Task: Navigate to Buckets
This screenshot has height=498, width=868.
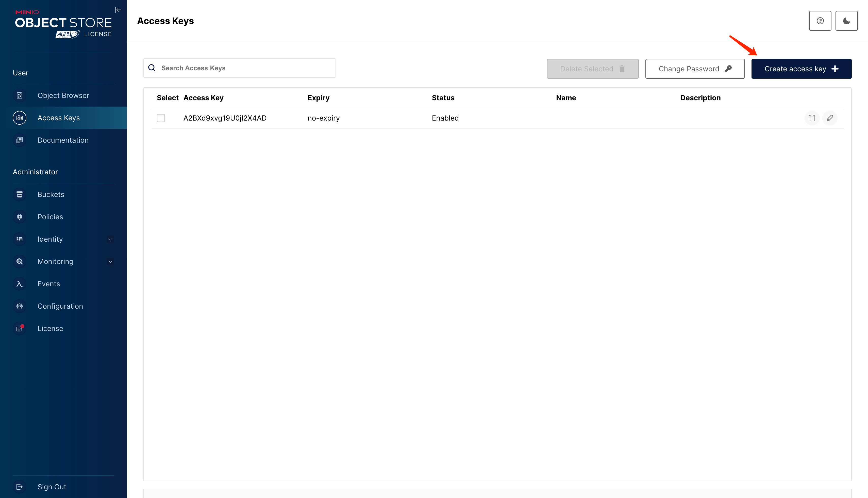Action: tap(63, 194)
